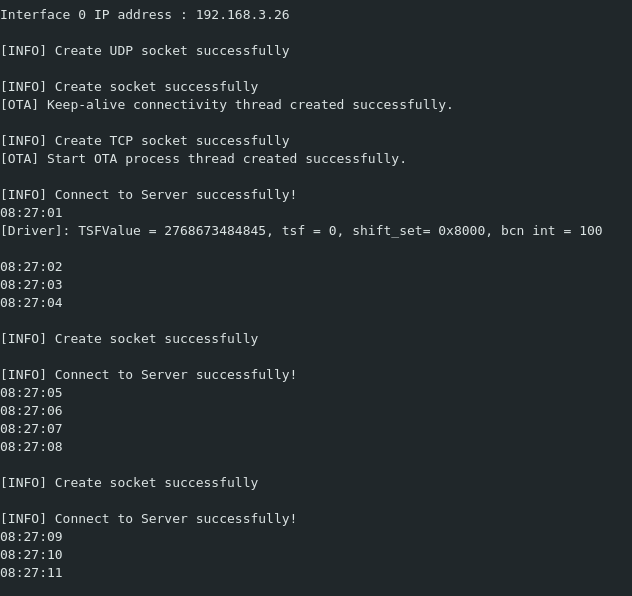Image resolution: width=632 pixels, height=596 pixels.
Task: Click the 08:27:08 timestamp
Action: point(31,447)
